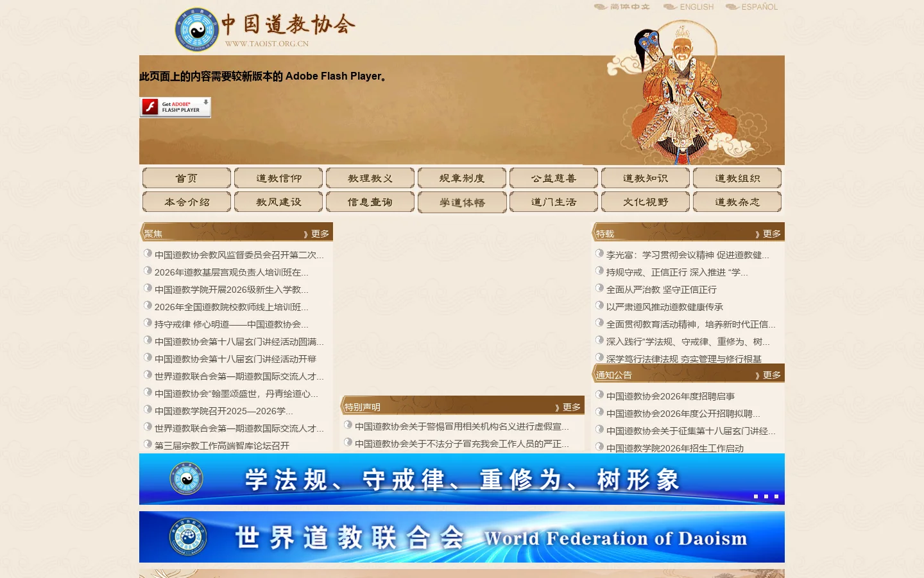This screenshot has height=578, width=924.
Task: Open the 道教杂志 menu button
Action: click(x=737, y=202)
